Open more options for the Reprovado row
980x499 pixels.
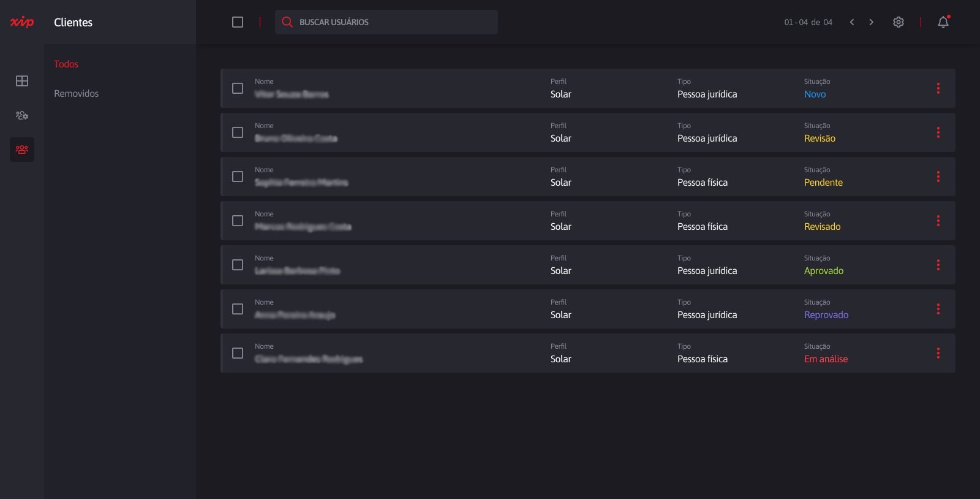click(938, 309)
